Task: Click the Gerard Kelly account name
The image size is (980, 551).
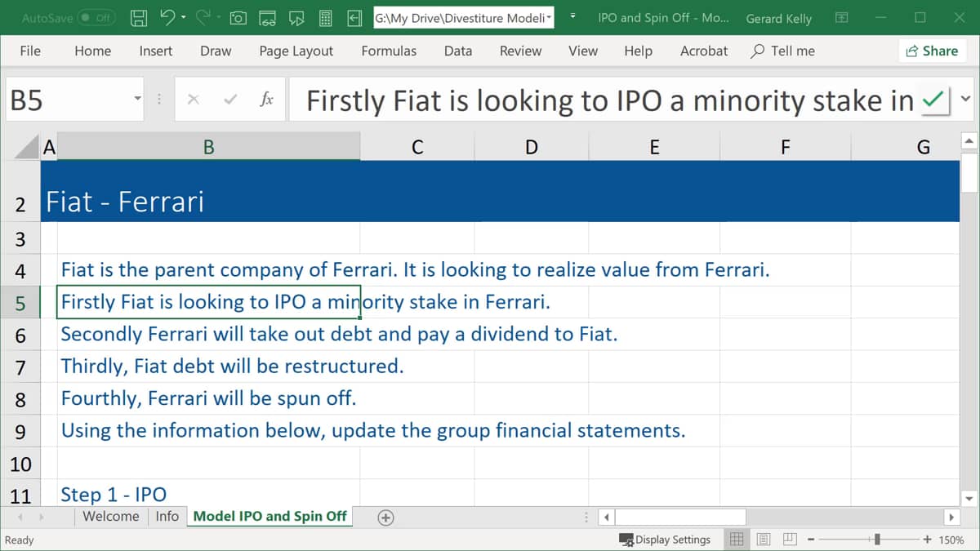Action: [x=778, y=18]
